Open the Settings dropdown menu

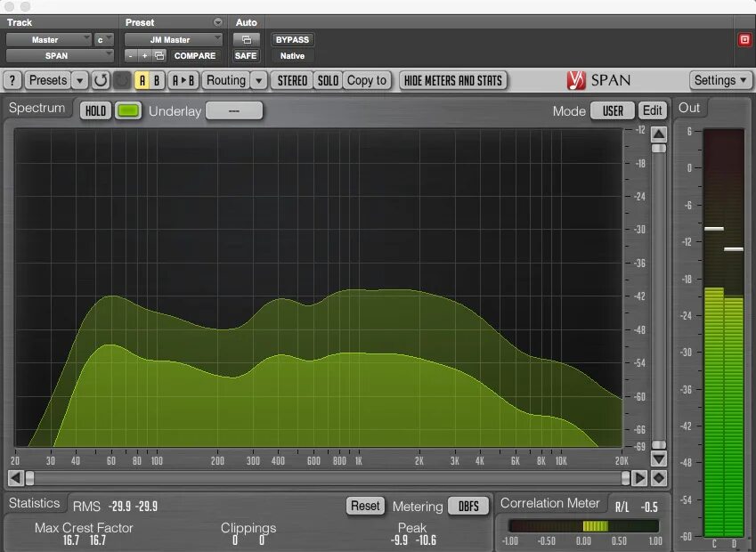coord(720,80)
